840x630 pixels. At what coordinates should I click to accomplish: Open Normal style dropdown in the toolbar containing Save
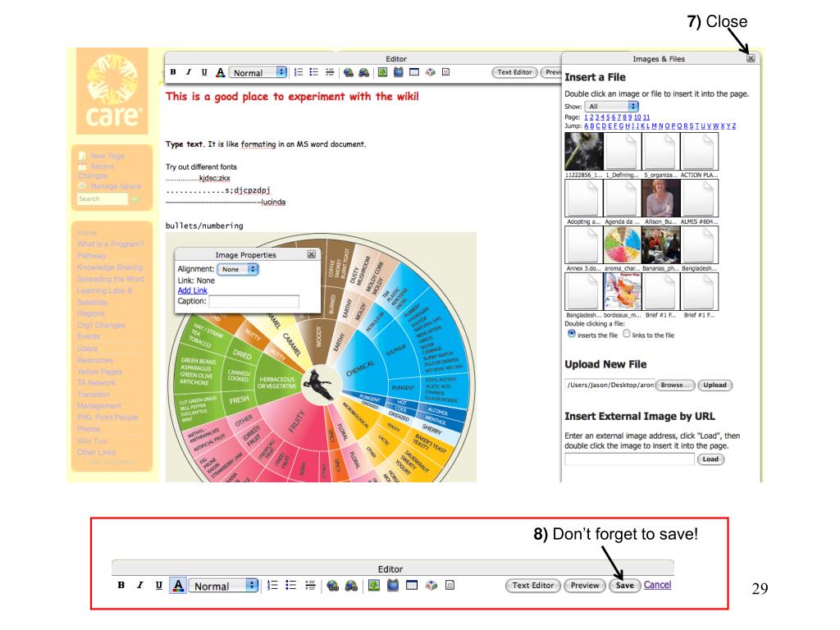[x=223, y=586]
